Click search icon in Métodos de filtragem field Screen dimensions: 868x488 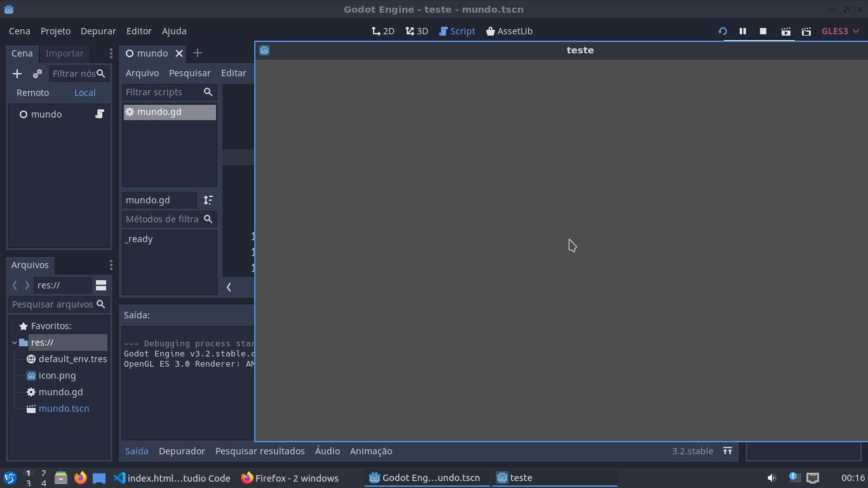(208, 219)
